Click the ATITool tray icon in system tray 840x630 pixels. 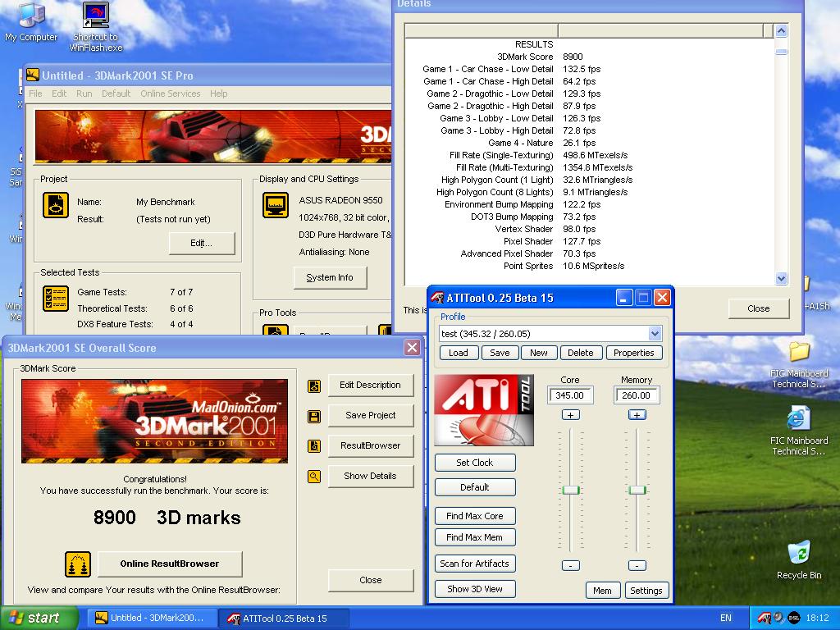764,618
